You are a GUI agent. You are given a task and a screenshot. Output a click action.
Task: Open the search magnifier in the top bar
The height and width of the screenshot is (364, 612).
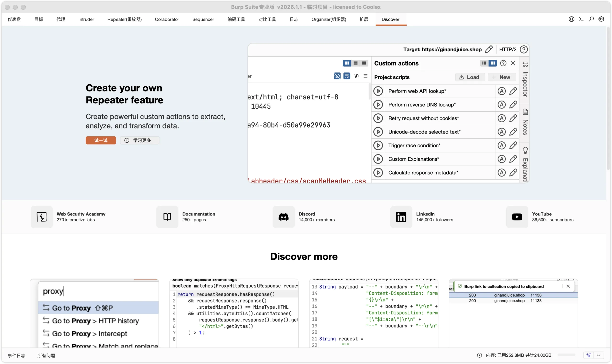[x=591, y=19]
